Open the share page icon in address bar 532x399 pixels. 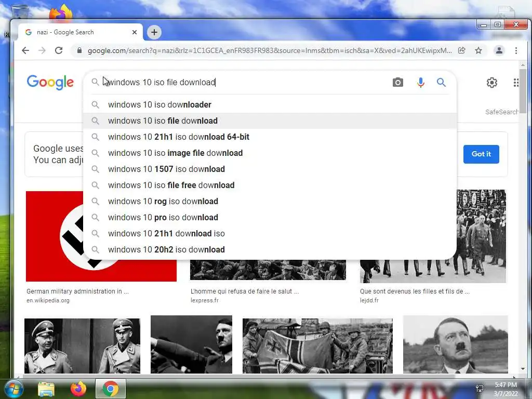pyautogui.click(x=462, y=50)
